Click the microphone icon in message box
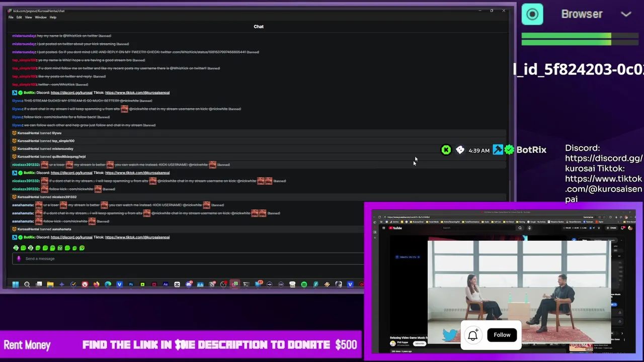The width and height of the screenshot is (644, 362). [x=19, y=258]
